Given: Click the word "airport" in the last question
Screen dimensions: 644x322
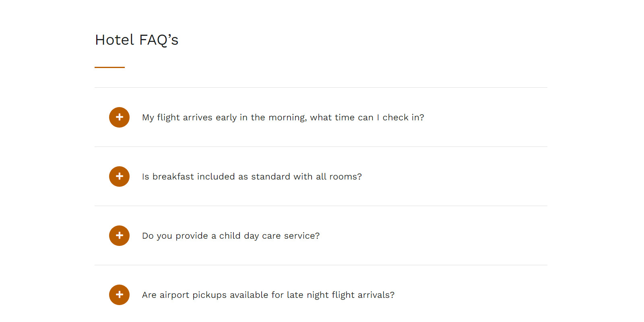Looking at the screenshot, I should pos(174,295).
